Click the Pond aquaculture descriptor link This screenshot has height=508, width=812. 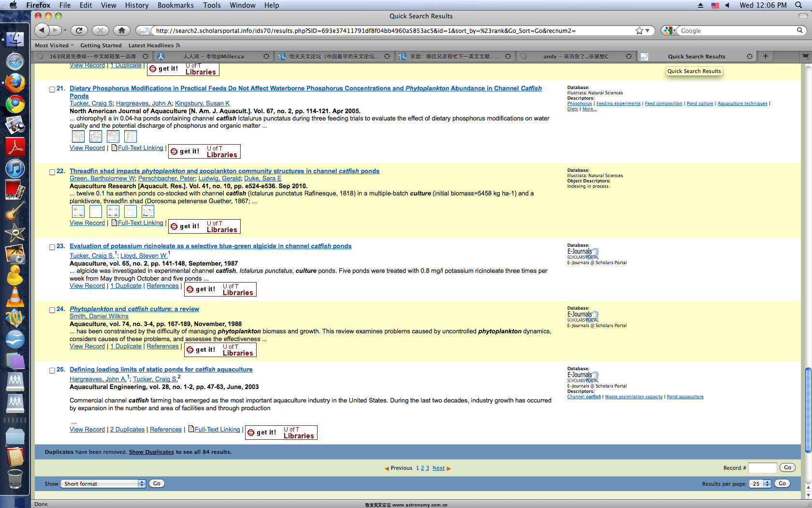[x=685, y=397]
